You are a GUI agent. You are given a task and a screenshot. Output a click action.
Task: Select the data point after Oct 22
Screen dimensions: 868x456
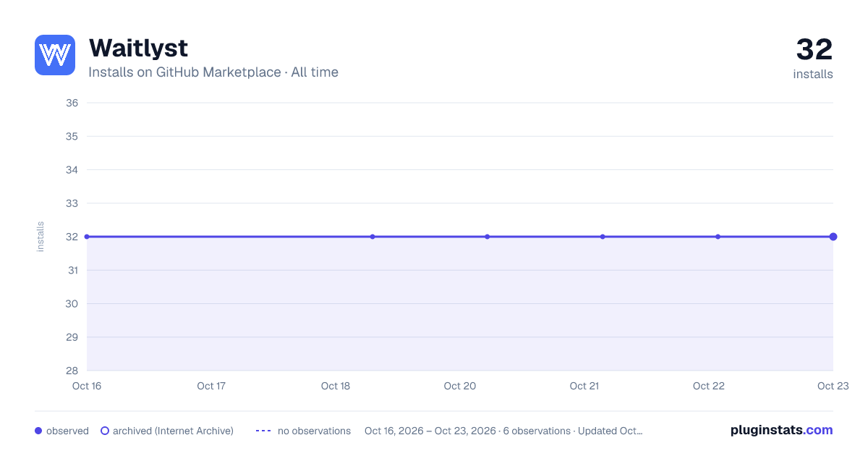tap(718, 237)
